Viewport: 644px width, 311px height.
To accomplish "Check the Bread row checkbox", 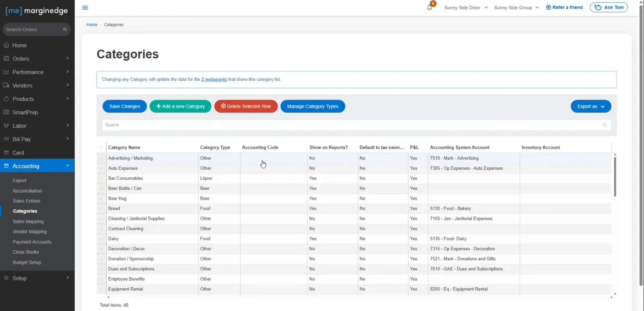I will (101, 208).
